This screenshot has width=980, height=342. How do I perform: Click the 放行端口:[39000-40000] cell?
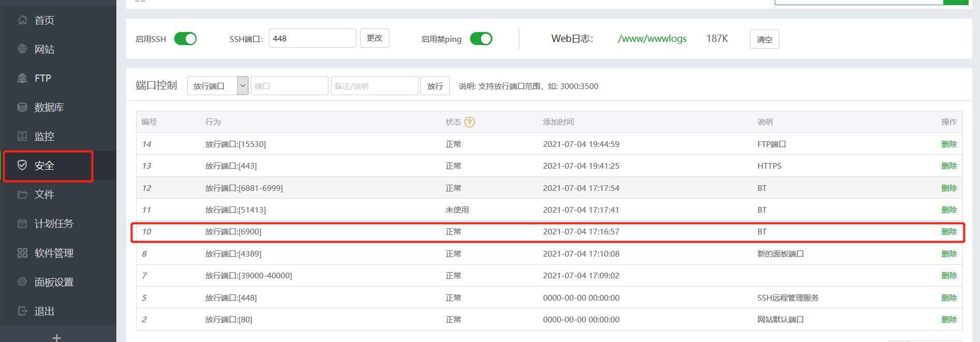pos(249,276)
